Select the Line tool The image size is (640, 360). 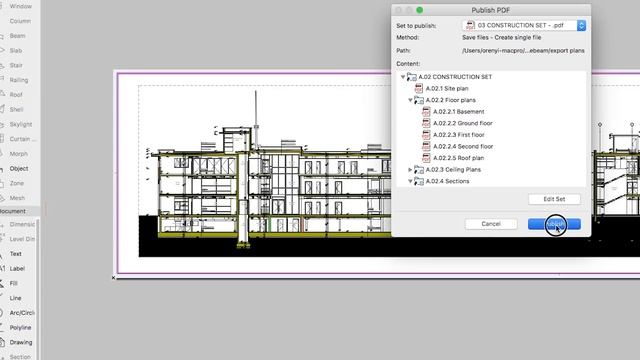click(17, 298)
